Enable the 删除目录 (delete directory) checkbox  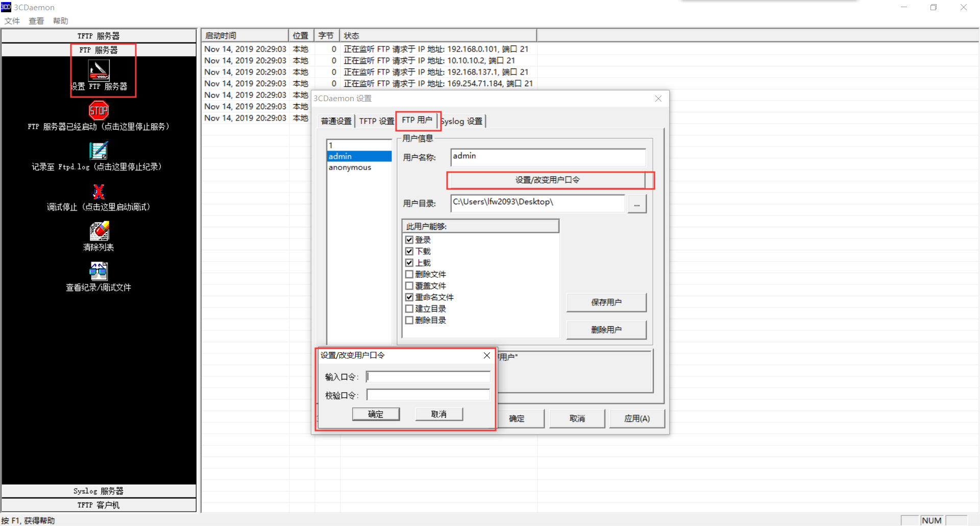click(409, 320)
